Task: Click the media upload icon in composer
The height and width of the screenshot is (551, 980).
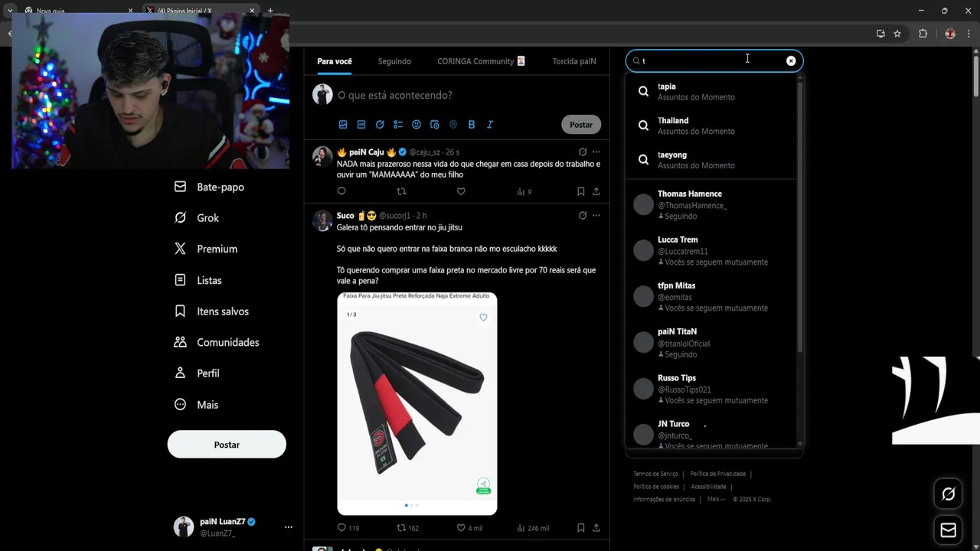Action: pyautogui.click(x=343, y=125)
